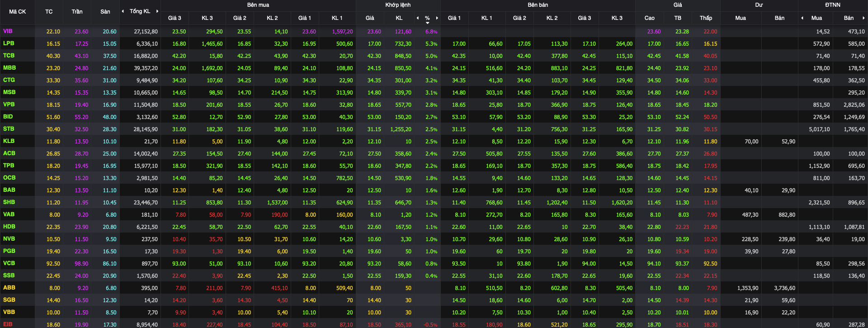Open stock symbol TCB
This screenshot has width=868, height=328.
pyautogui.click(x=9, y=56)
